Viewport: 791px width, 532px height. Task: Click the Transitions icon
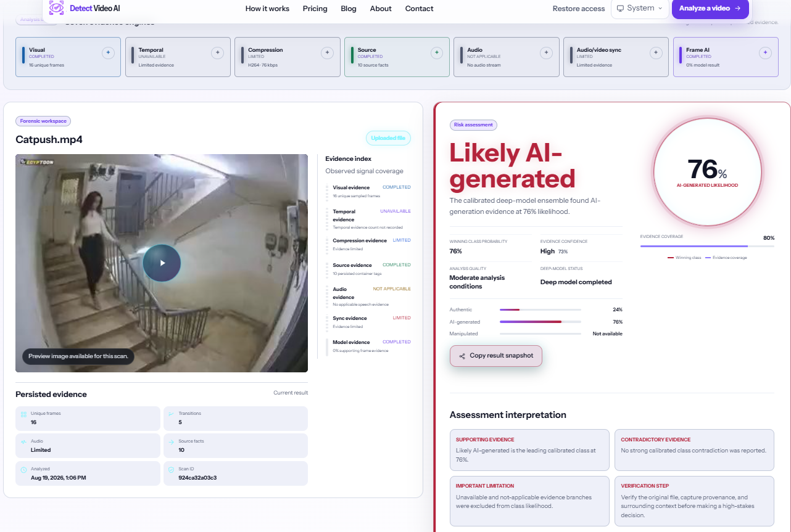[x=171, y=414]
